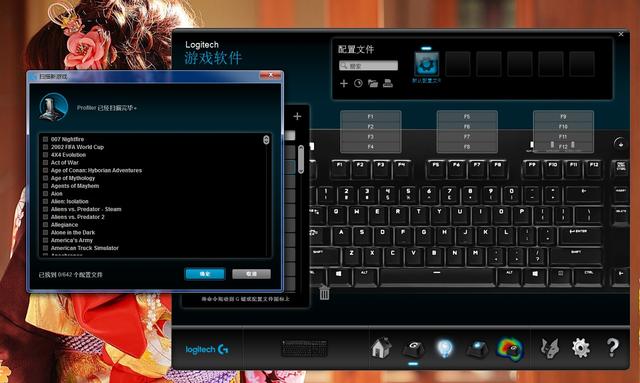The image size is (640, 383).
Task: Click the plus expander above command list
Action: coord(297,116)
